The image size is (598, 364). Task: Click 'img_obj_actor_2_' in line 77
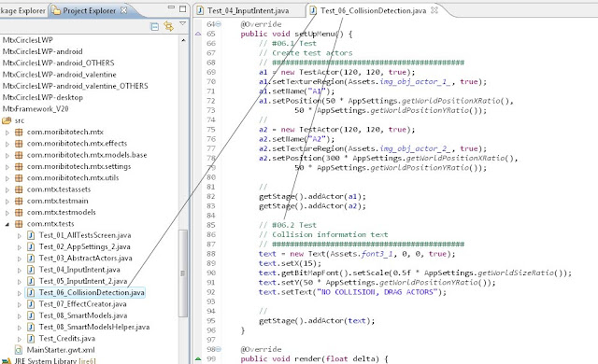click(x=415, y=148)
